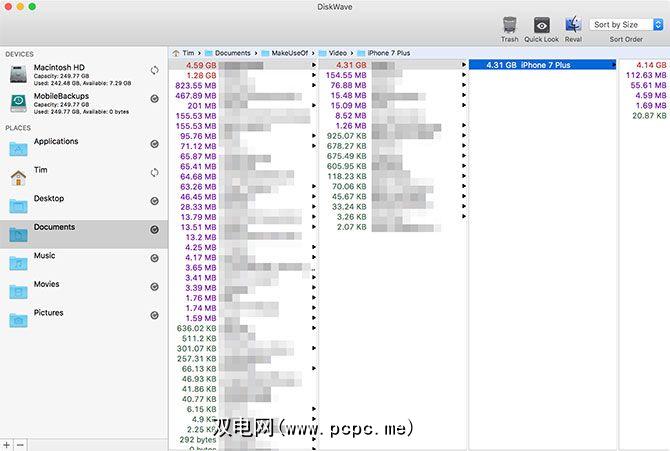This screenshot has height=451, width=670.
Task: Expand the 15.48 MB row arrow
Action: pos(464,95)
